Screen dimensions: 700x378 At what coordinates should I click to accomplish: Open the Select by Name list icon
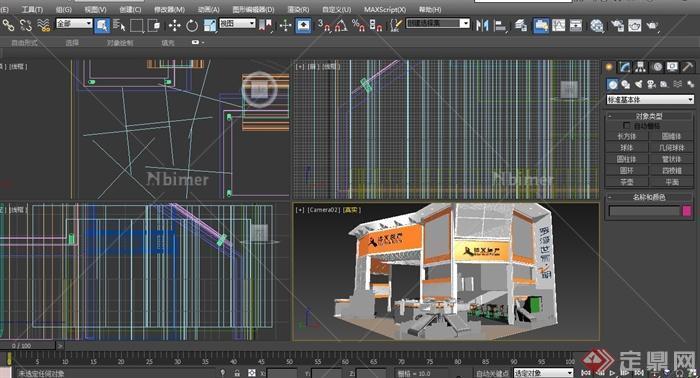pyautogui.click(x=119, y=25)
